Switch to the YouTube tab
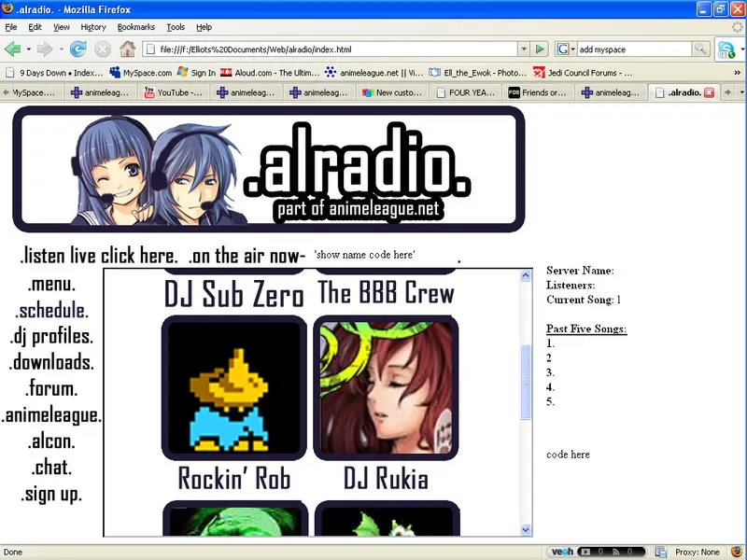This screenshot has height=560, width=747. click(x=174, y=92)
